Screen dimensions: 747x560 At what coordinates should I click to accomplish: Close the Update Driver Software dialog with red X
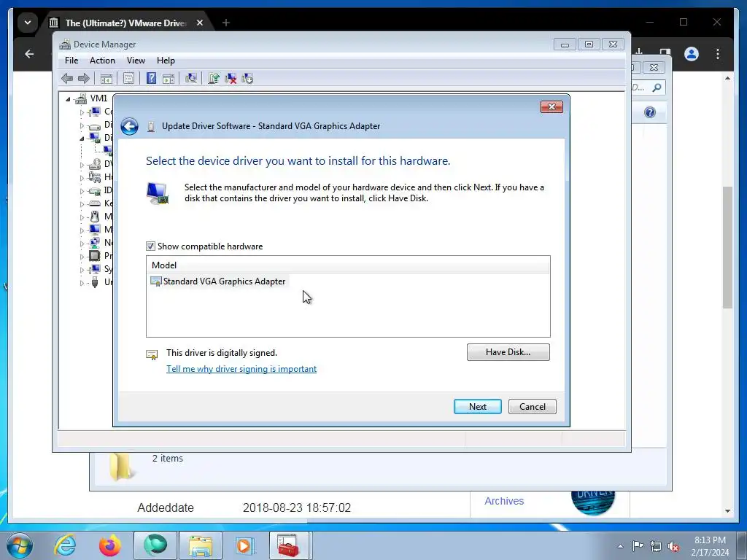tap(551, 106)
